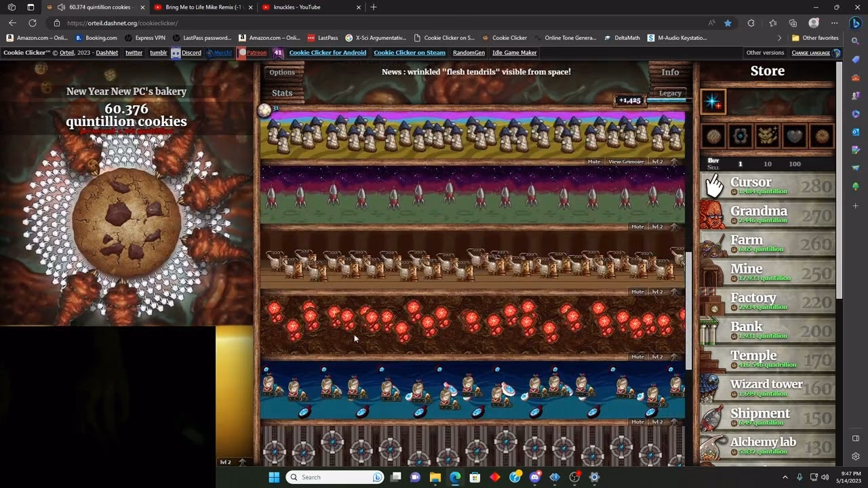Buy a Factory building

(768, 302)
